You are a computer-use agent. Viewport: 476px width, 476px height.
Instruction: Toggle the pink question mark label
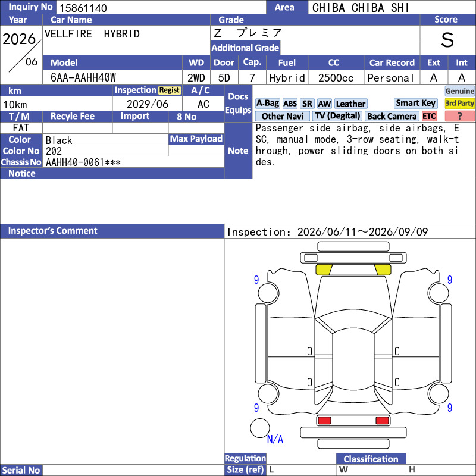click(x=459, y=116)
